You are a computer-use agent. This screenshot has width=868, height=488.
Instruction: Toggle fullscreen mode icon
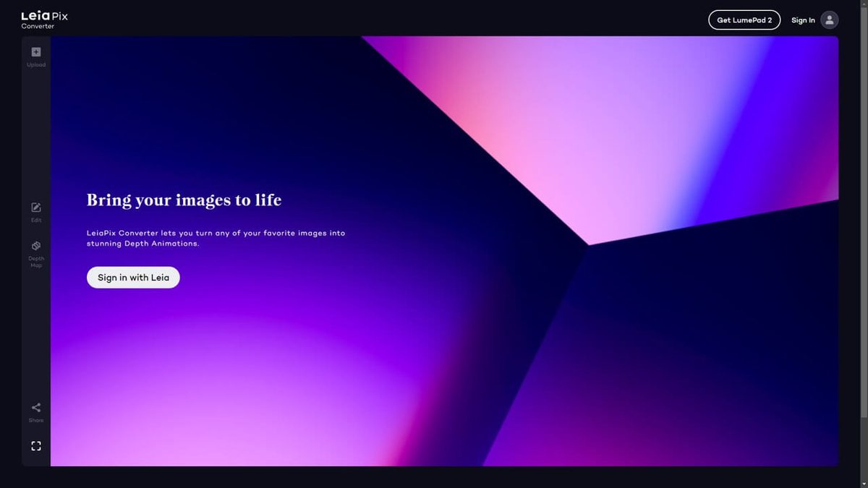coord(36,446)
